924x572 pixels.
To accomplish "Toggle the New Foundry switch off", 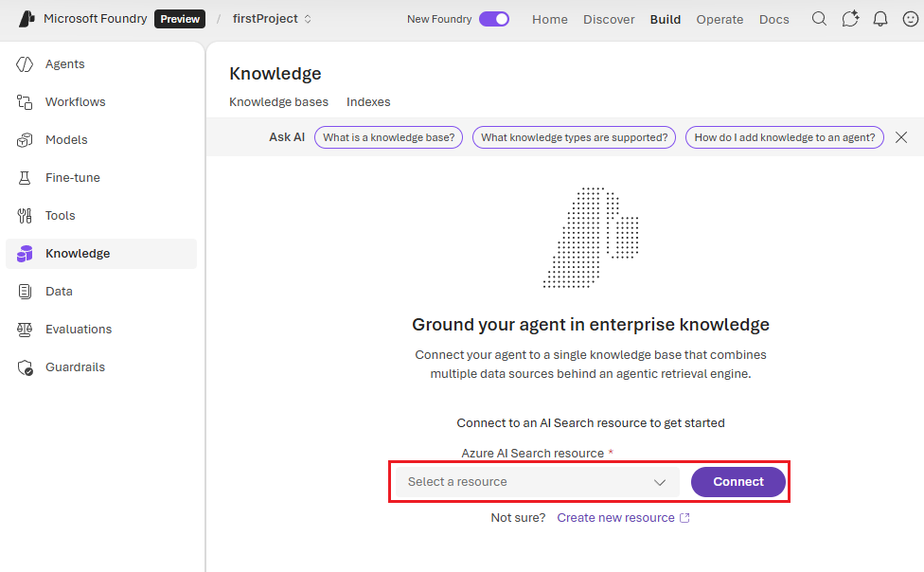I will point(493,18).
